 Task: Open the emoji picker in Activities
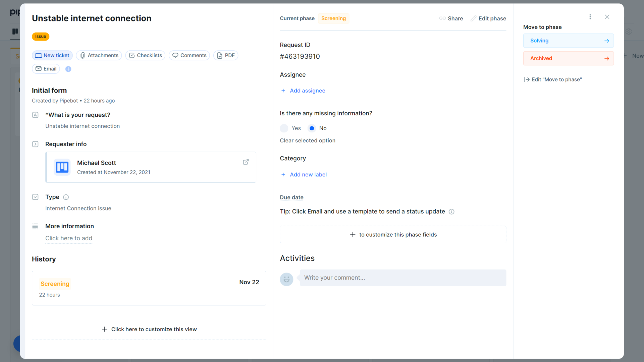tap(286, 279)
